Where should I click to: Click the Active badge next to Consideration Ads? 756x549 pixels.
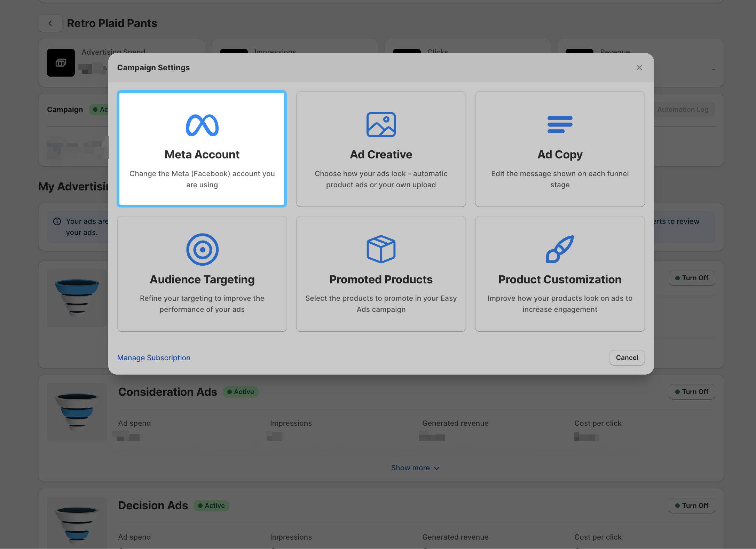(x=241, y=392)
